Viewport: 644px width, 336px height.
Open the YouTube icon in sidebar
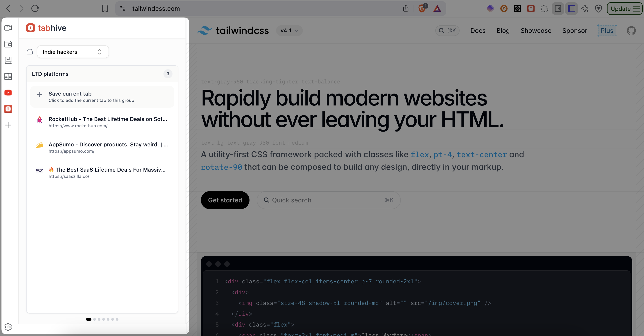pos(8,93)
